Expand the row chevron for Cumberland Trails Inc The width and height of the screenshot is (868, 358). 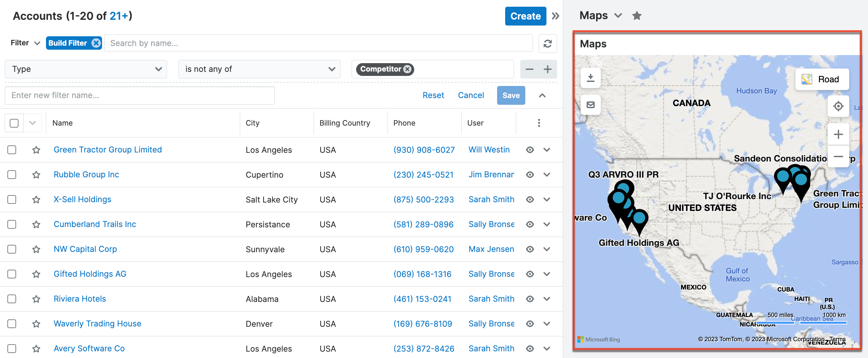[547, 224]
